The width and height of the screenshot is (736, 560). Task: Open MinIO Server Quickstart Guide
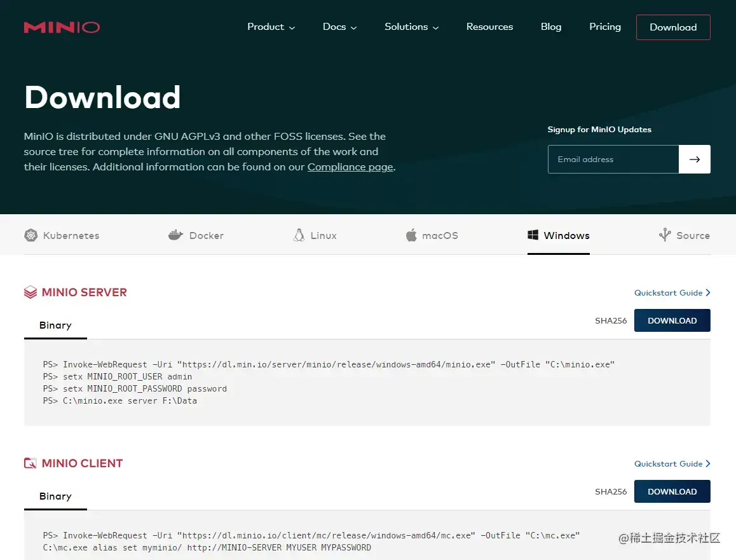(x=672, y=292)
